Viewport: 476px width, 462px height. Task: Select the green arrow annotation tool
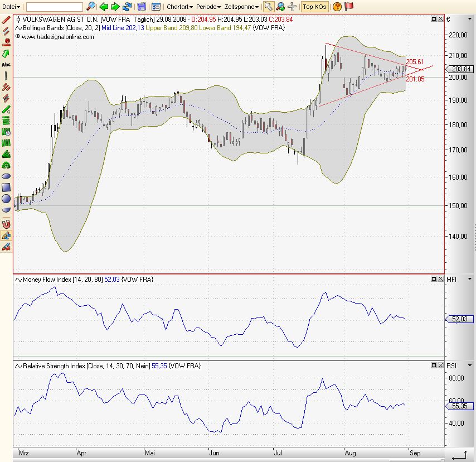pyautogui.click(x=6, y=54)
